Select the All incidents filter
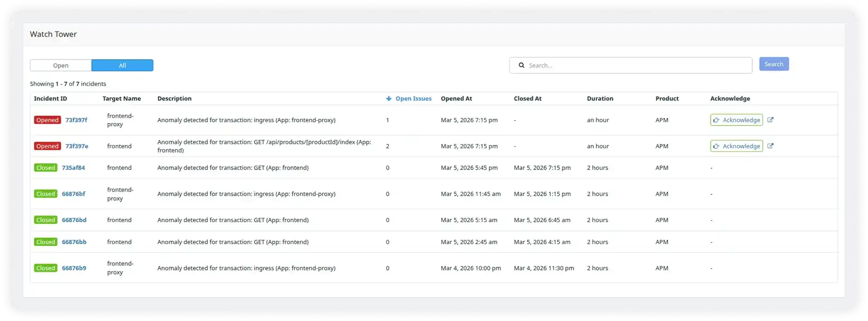The width and height of the screenshot is (868, 321). 122,66
